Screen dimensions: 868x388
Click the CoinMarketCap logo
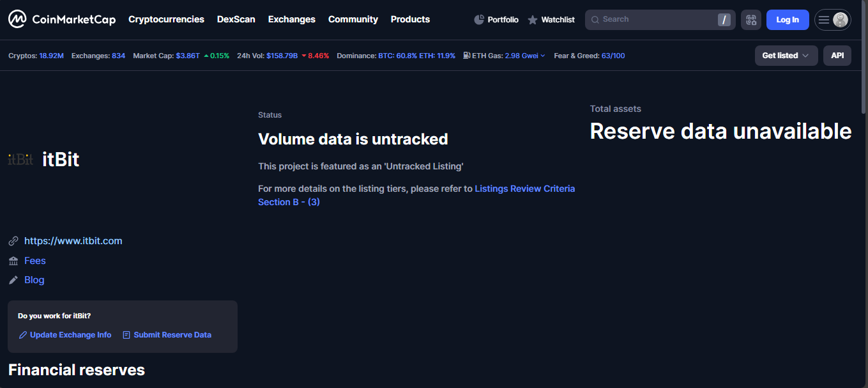[x=62, y=19]
